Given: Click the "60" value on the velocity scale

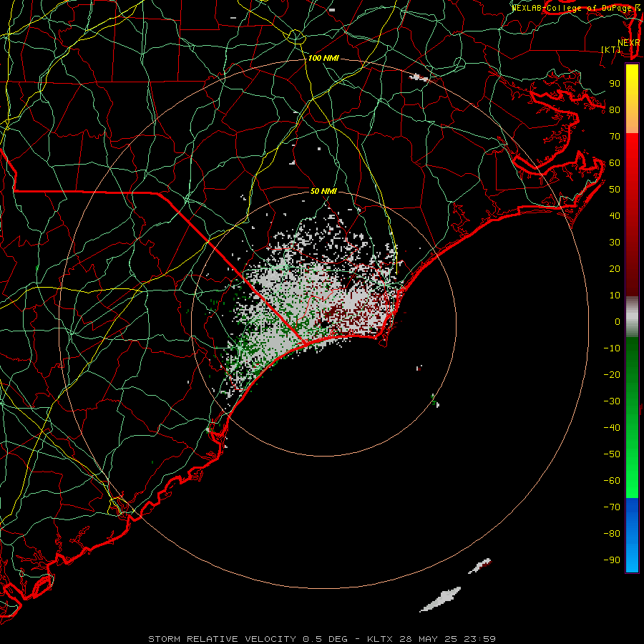Looking at the screenshot, I should pyautogui.click(x=615, y=162).
